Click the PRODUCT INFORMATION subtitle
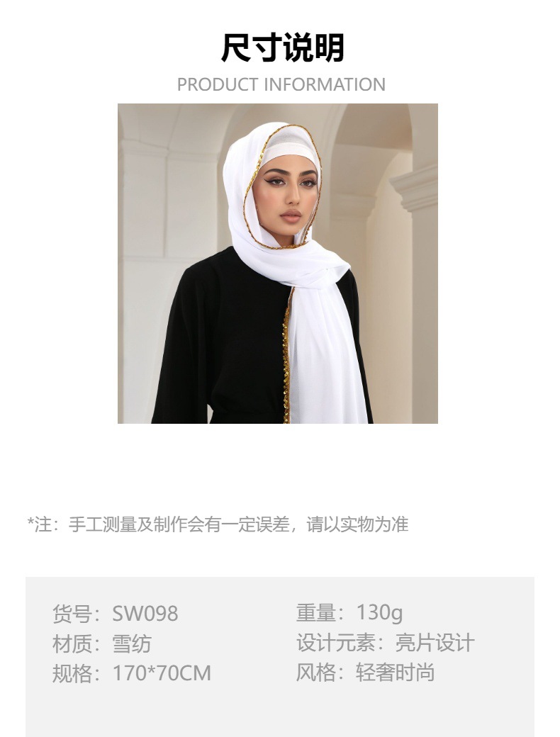 [x=281, y=84]
